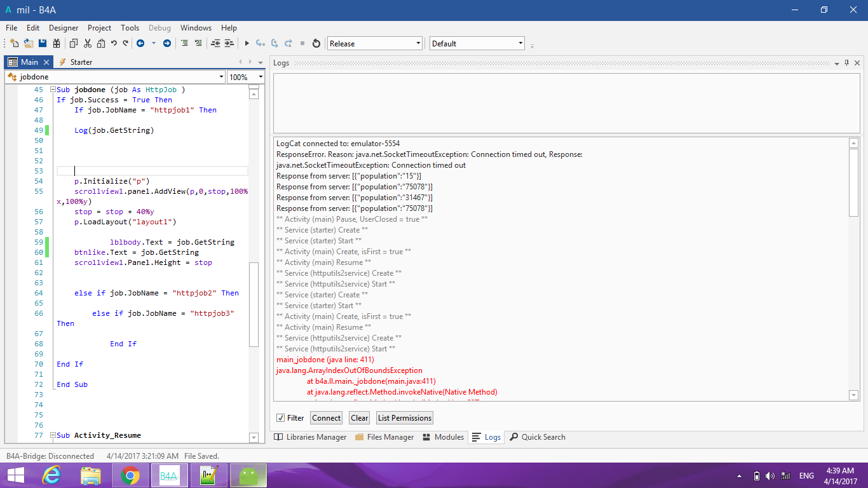The height and width of the screenshot is (488, 868).
Task: Open the Project menu
Action: point(99,28)
